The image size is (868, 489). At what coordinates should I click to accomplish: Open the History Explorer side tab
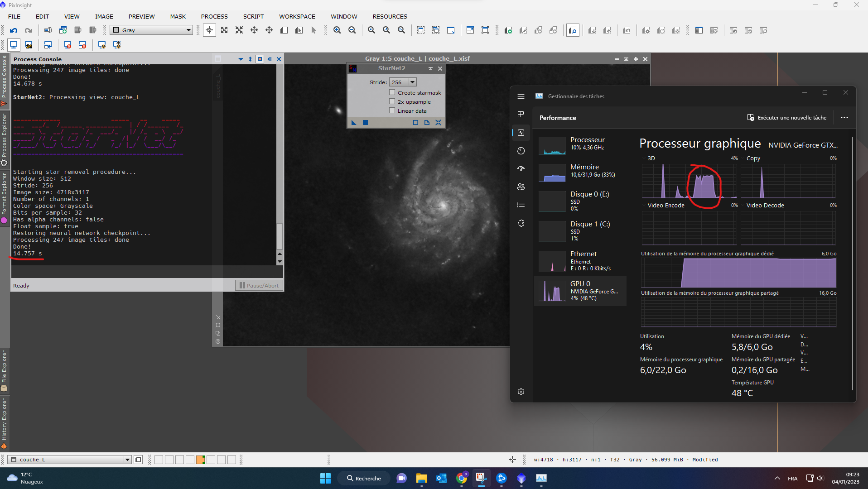point(4,423)
